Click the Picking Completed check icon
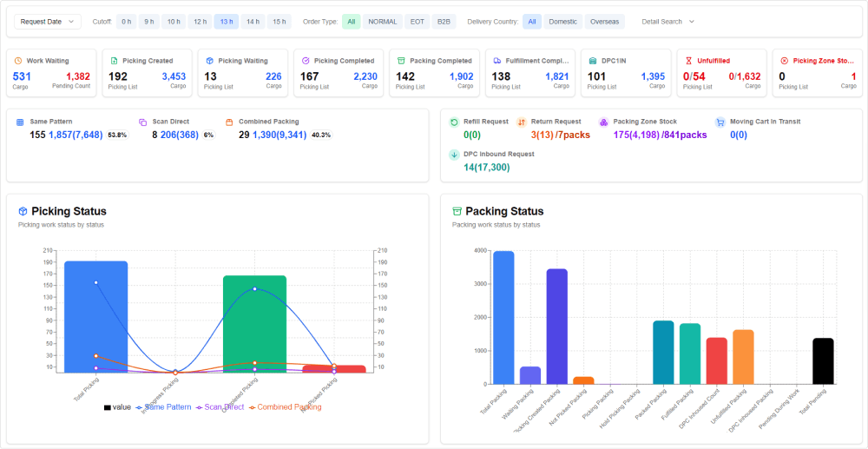The width and height of the screenshot is (868, 449). (x=306, y=61)
